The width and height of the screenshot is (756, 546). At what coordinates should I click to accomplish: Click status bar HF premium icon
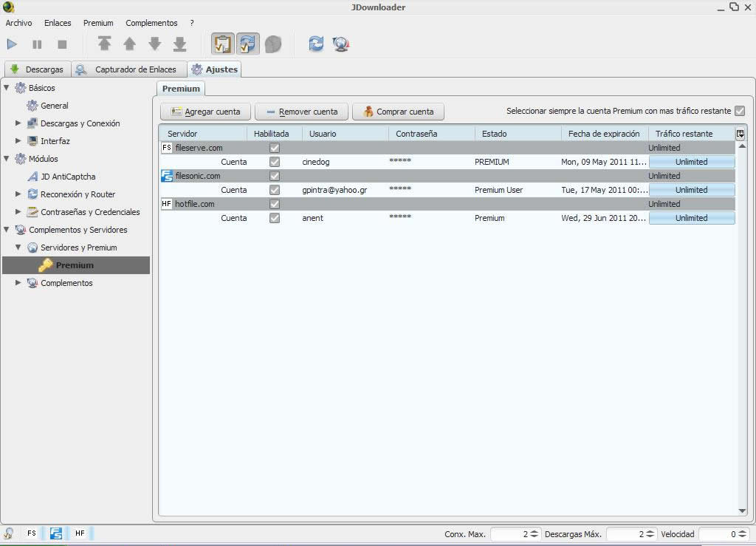(80, 533)
